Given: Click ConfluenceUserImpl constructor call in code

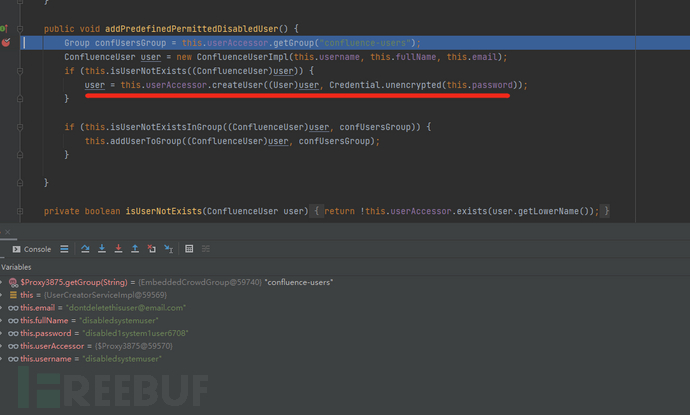Looking at the screenshot, I should (242, 57).
